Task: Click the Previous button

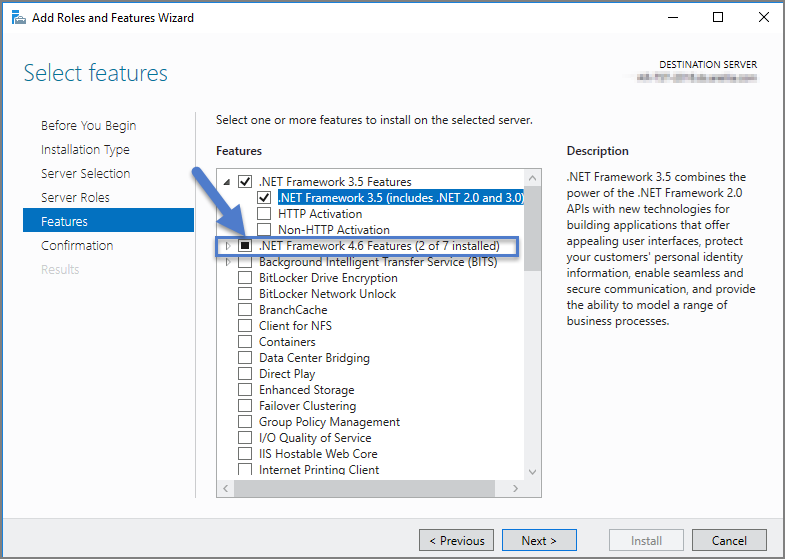Action: [456, 540]
